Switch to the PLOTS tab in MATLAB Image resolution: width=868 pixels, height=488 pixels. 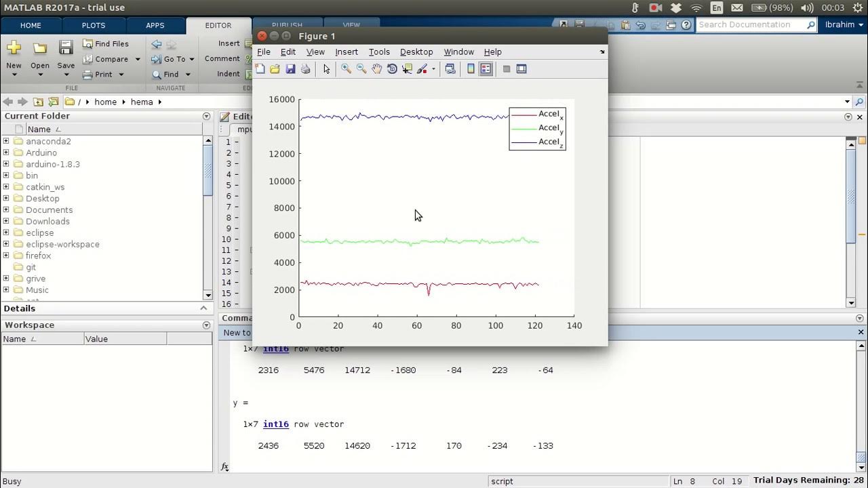coord(94,25)
